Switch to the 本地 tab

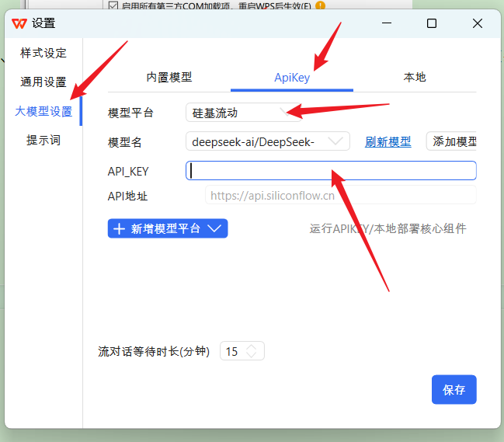pyautogui.click(x=415, y=78)
